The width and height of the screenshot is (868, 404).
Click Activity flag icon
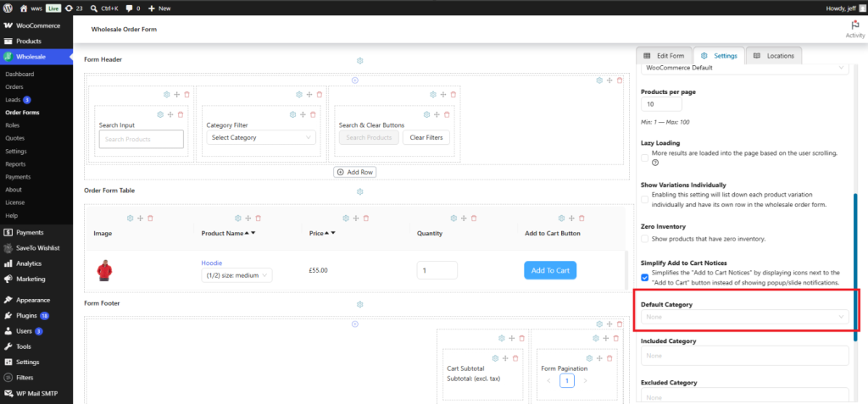(x=855, y=25)
